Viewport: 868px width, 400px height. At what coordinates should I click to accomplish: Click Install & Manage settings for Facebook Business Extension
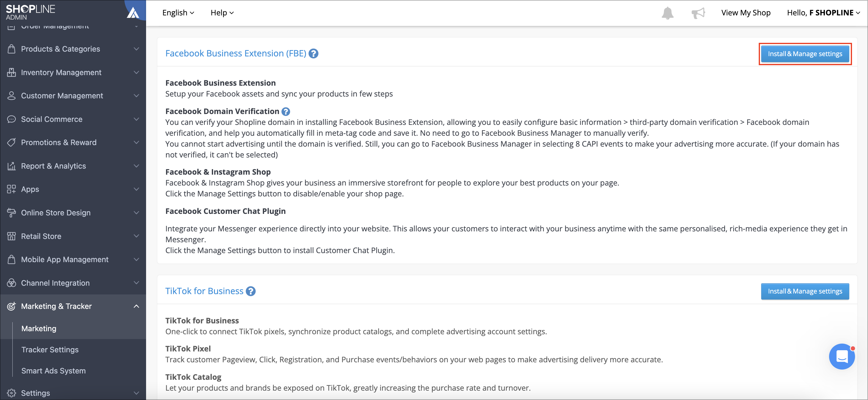coord(805,54)
